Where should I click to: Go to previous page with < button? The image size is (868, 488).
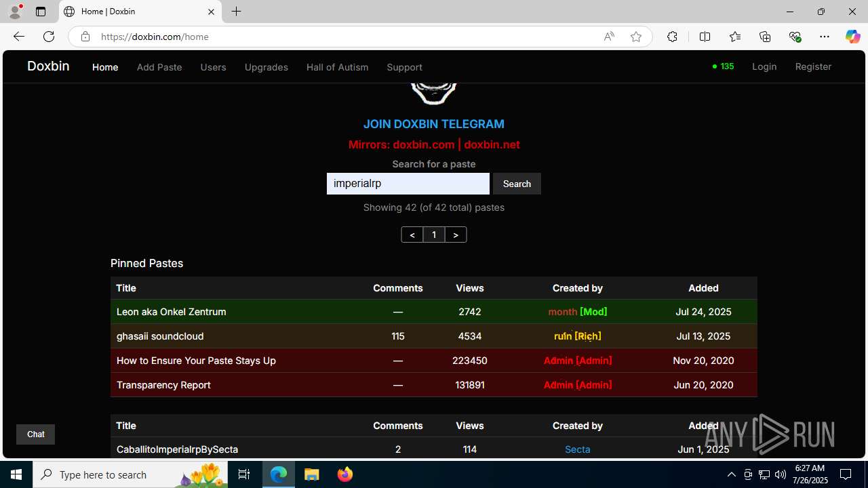pyautogui.click(x=412, y=235)
